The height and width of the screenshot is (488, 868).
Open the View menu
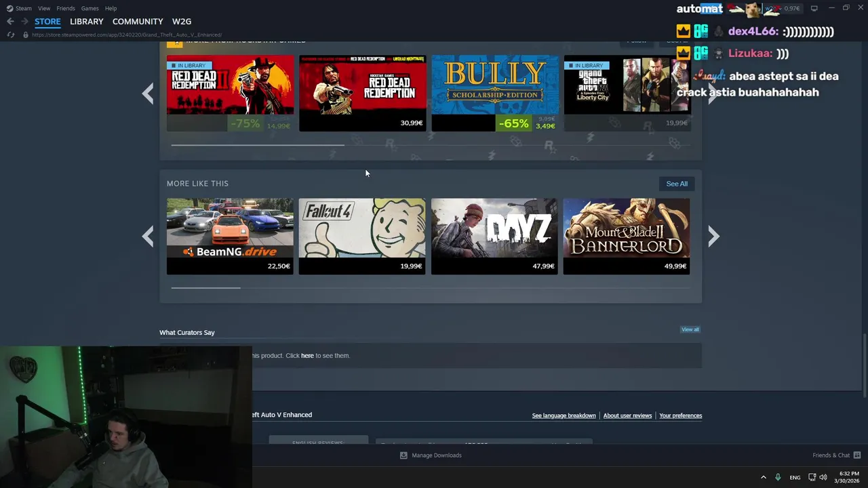[44, 8]
